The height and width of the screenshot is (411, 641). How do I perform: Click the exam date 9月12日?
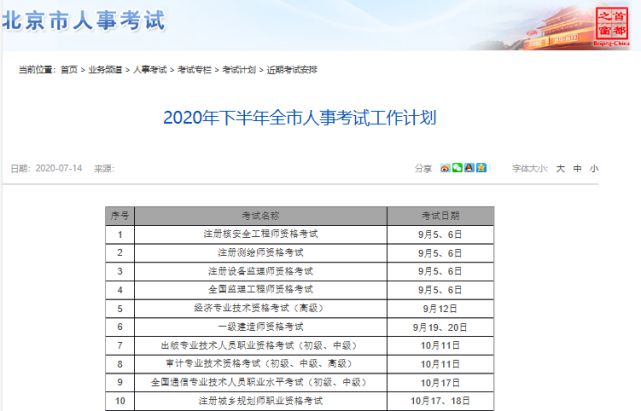[440, 309]
